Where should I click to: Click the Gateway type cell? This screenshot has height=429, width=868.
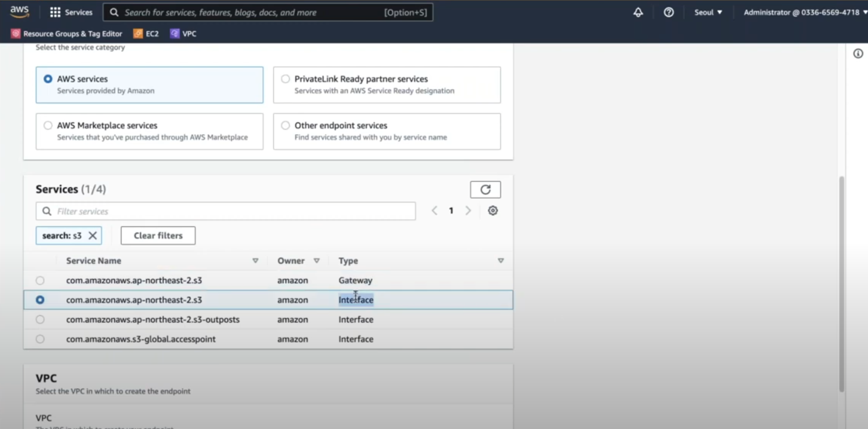355,281
